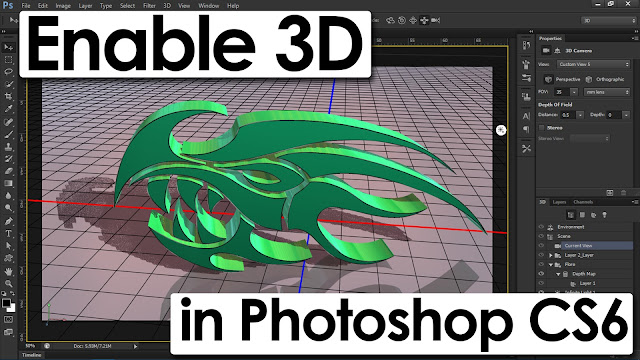Select the Blur tool
Viewport: 640px width, 360px height.
tap(8, 196)
